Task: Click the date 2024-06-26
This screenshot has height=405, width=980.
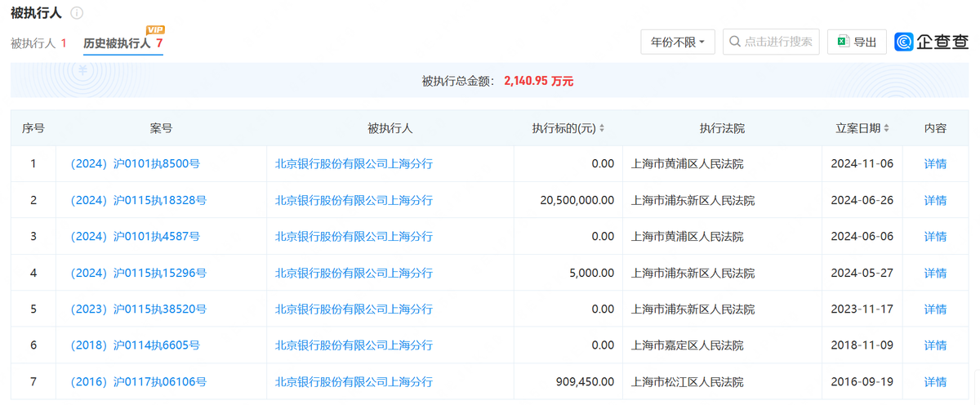Action: tap(862, 200)
